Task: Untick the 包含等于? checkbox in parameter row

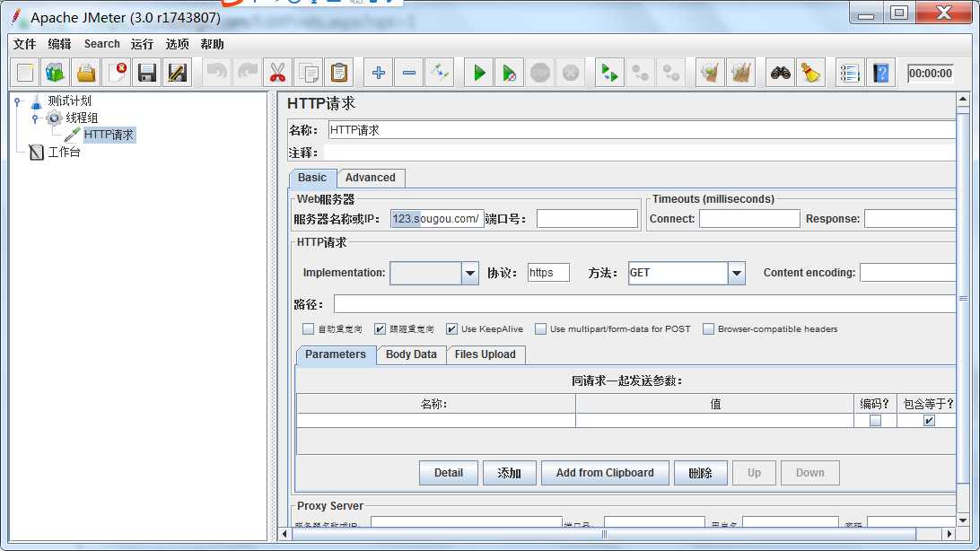Action: [929, 421]
